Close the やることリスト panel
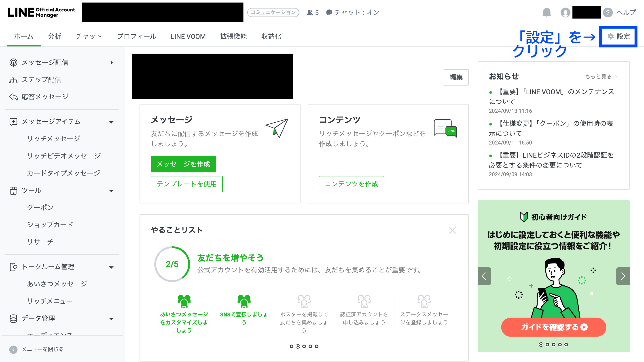644x362 pixels. tap(452, 230)
